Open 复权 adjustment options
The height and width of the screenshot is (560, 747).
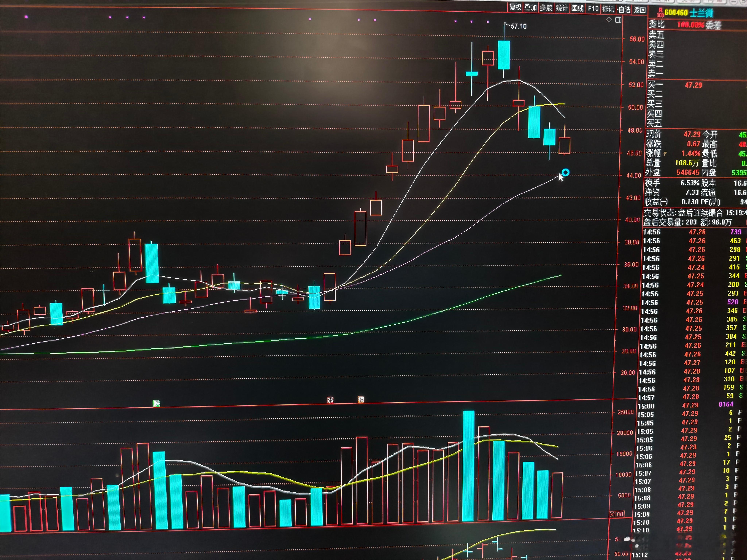click(515, 7)
